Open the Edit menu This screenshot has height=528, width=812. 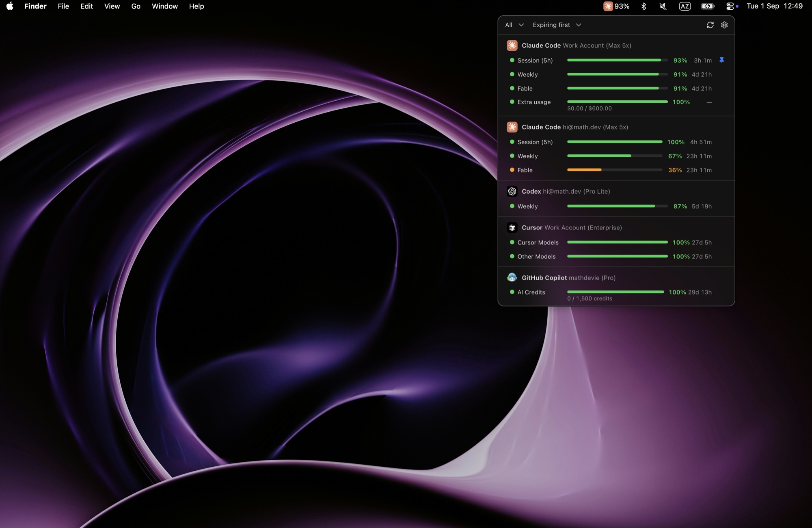[86, 6]
